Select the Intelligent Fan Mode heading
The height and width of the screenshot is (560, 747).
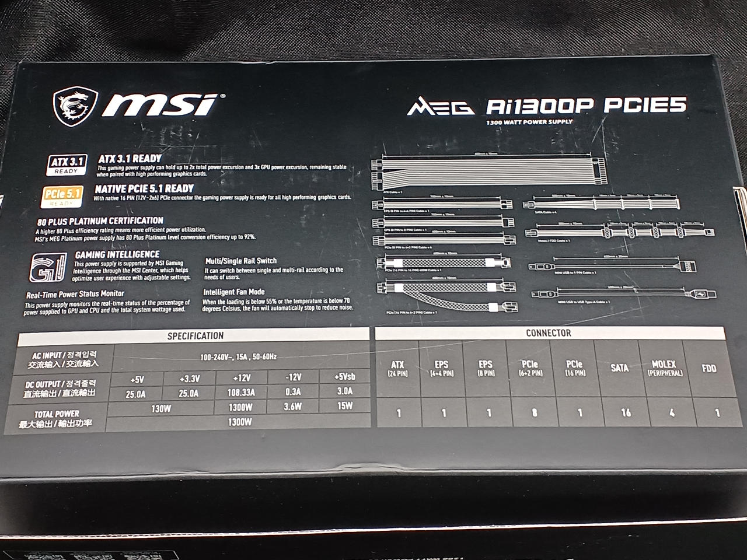click(233, 292)
